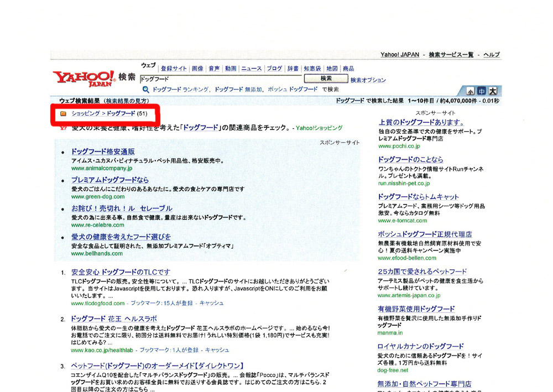Click URL text www.green-dog.com
The image size is (553, 392).
(98, 197)
